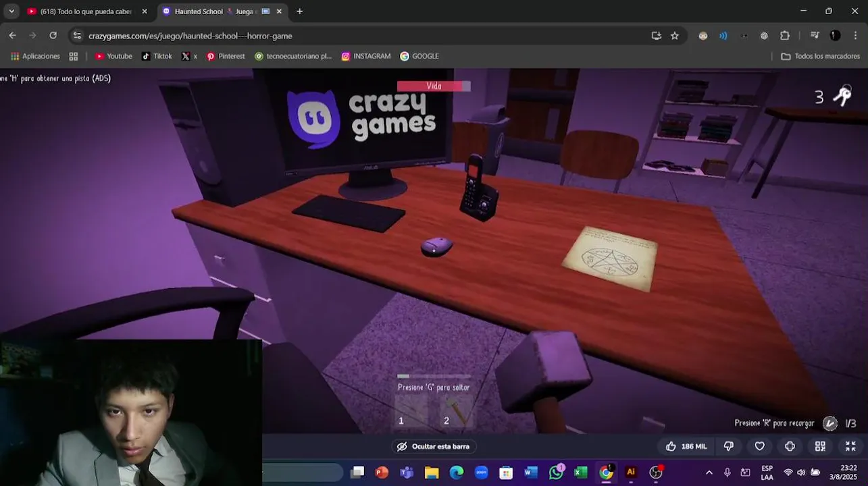Expand the Todos los marcadores folder
This screenshot has height=486, width=868.
[820, 56]
